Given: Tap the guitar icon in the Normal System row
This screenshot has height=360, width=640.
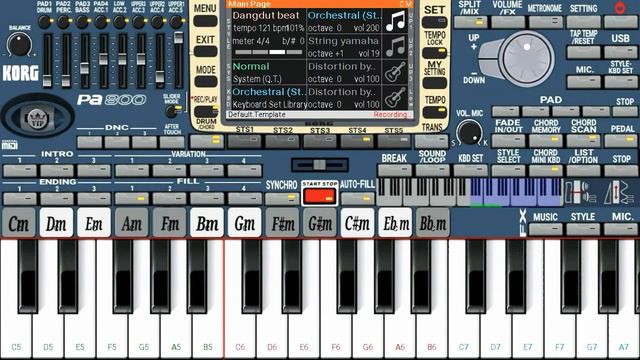Looking at the screenshot, I should (396, 71).
